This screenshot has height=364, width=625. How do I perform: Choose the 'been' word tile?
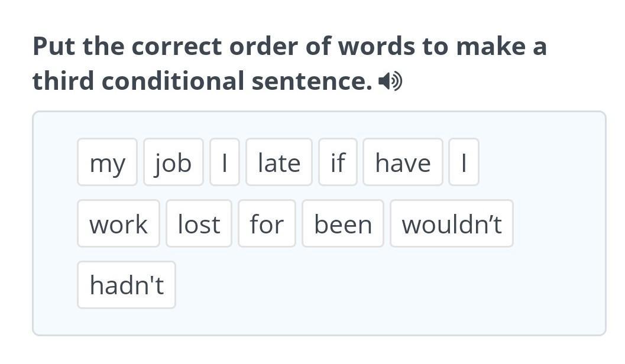[x=343, y=223]
